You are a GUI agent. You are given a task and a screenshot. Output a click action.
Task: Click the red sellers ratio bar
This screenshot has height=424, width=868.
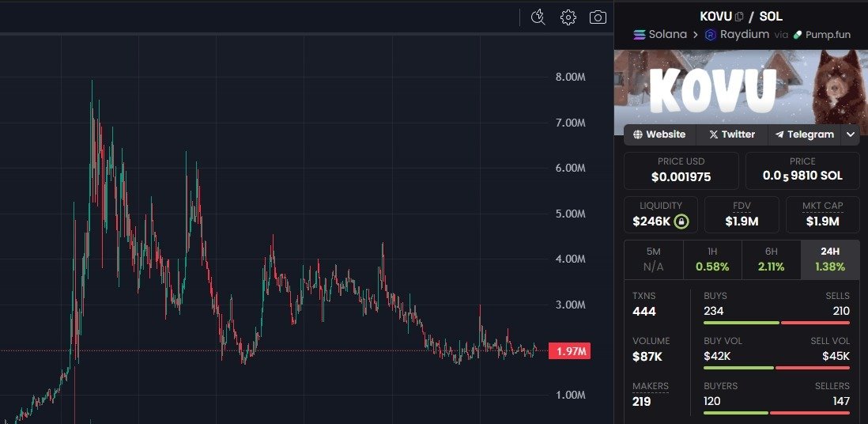tap(810, 412)
